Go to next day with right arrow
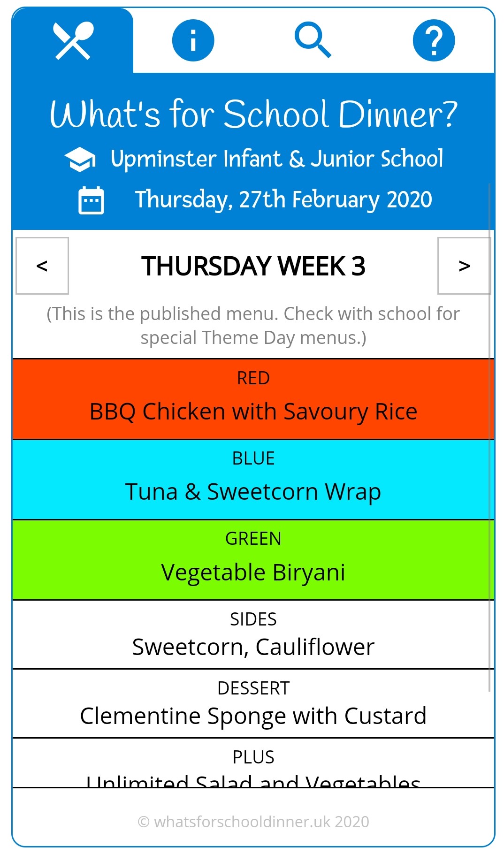 coord(464,266)
